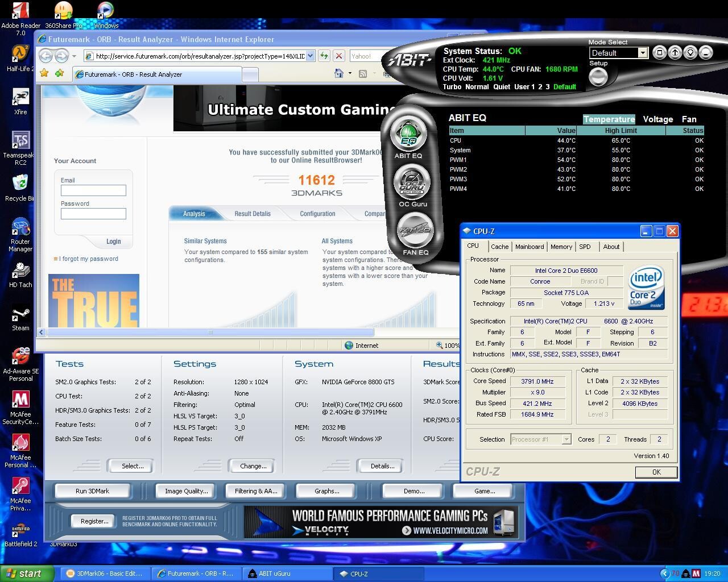Expand the hidden system tray icons
Viewport: 728px width, 582px height.
(664, 573)
